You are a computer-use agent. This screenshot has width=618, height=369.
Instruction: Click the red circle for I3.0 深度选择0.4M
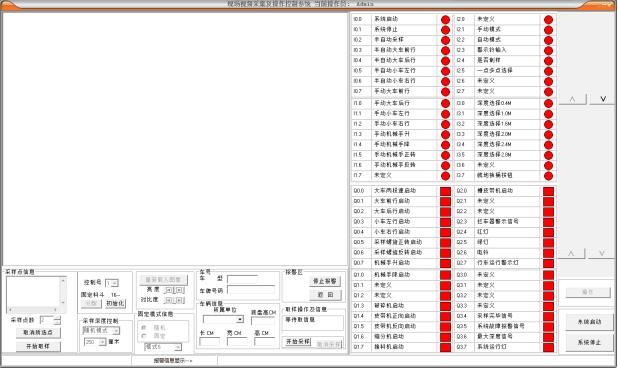(548, 103)
